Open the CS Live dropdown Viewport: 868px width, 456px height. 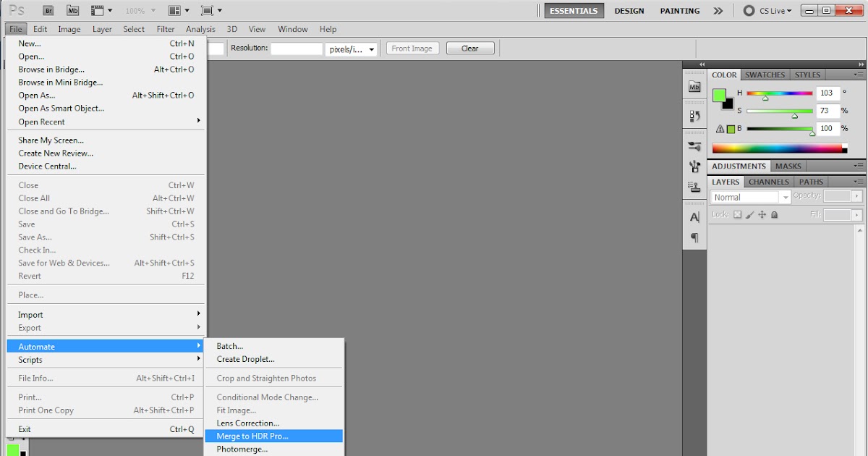click(x=775, y=11)
